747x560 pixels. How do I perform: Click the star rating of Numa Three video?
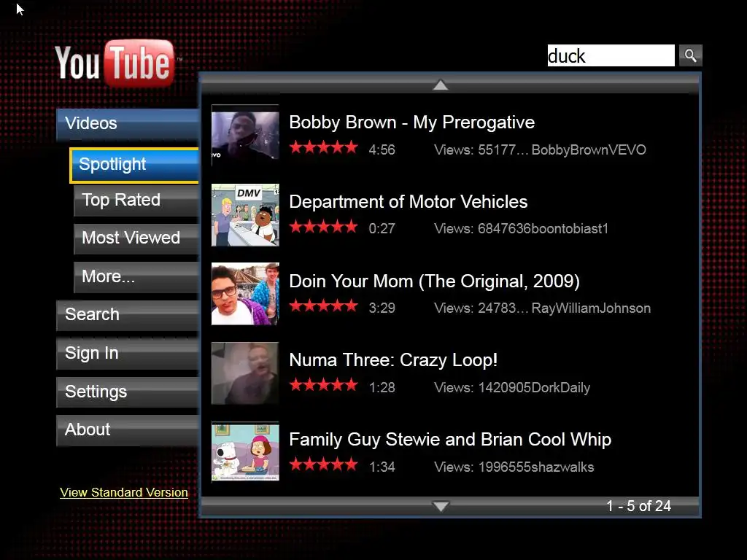point(323,385)
